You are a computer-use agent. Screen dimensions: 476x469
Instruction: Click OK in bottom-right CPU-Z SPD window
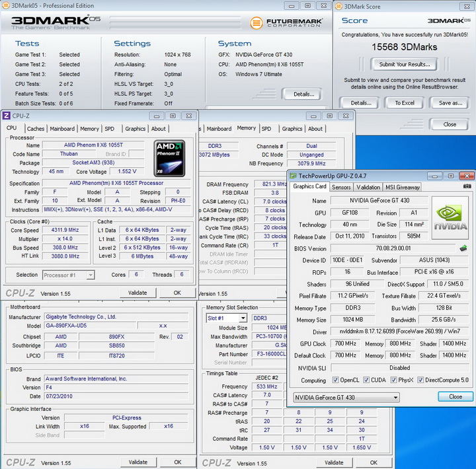[374, 462]
